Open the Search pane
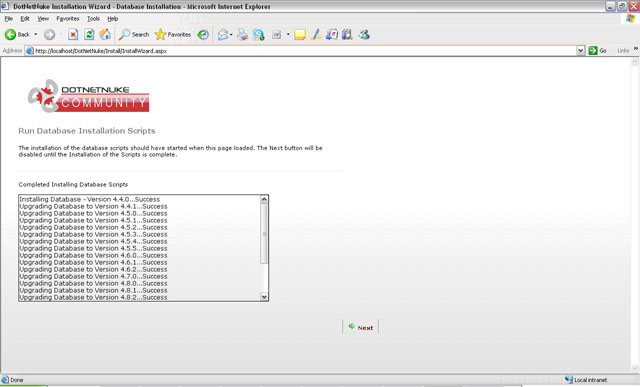This screenshot has height=387, width=640. (x=134, y=35)
